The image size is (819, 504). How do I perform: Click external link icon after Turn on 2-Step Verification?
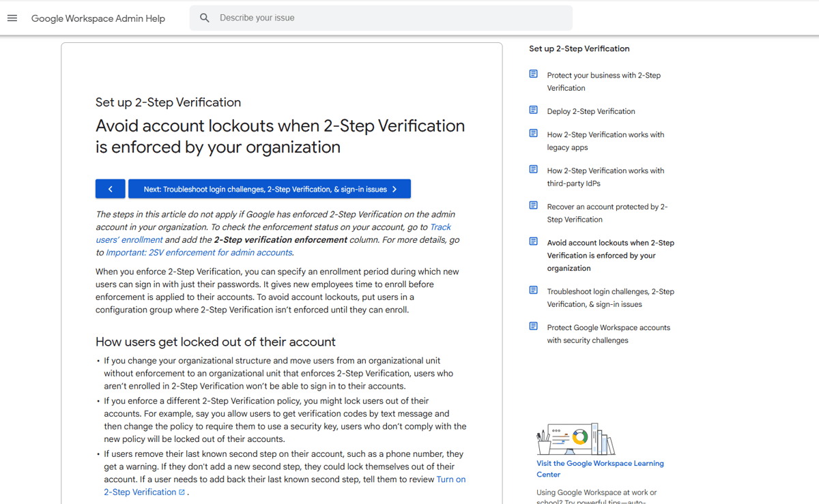(x=182, y=492)
